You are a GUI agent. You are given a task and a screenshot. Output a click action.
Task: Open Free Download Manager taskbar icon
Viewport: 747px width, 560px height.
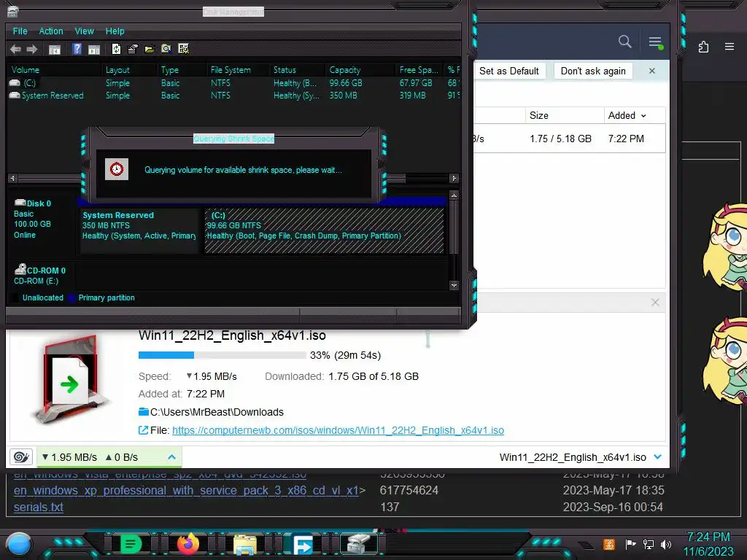click(302, 544)
